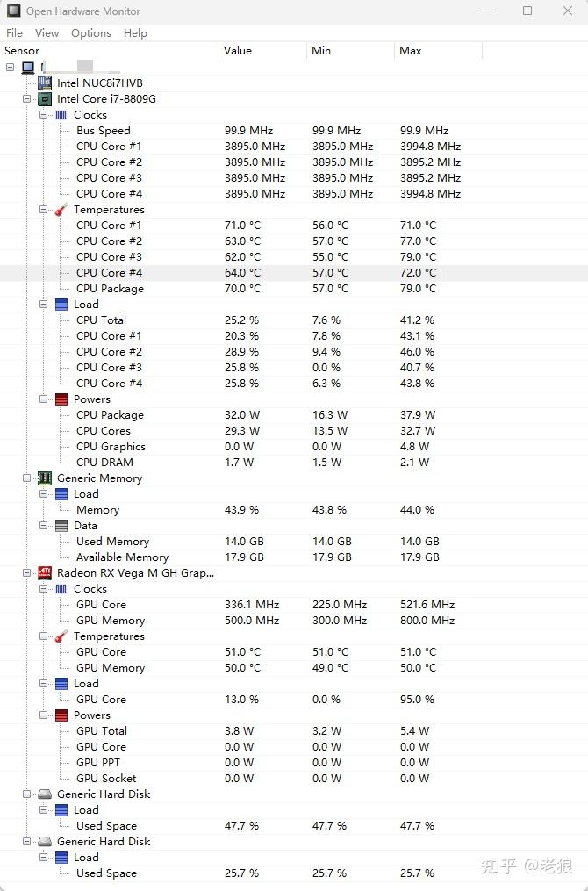Click the Max column header
The height and width of the screenshot is (891, 588).
[x=411, y=51]
